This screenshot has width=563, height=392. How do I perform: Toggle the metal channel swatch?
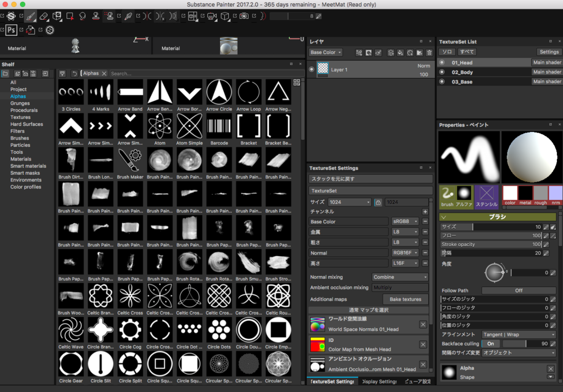pos(525,195)
